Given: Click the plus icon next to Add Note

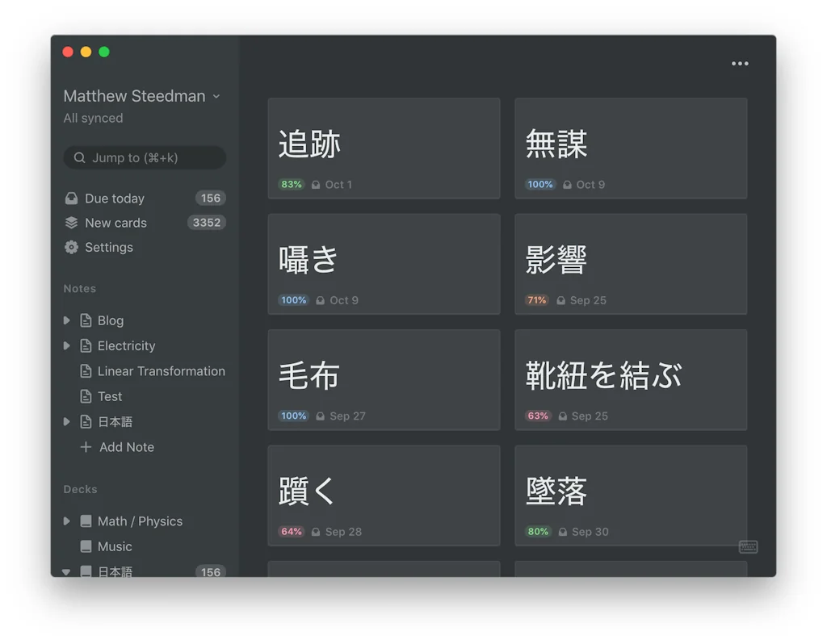Looking at the screenshot, I should (x=86, y=446).
